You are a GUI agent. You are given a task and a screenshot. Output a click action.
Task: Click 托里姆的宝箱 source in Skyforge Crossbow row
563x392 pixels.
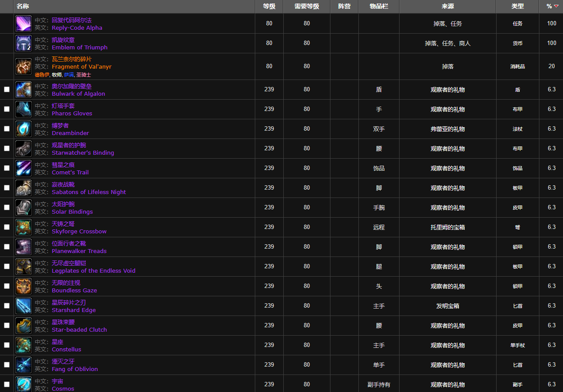448,227
